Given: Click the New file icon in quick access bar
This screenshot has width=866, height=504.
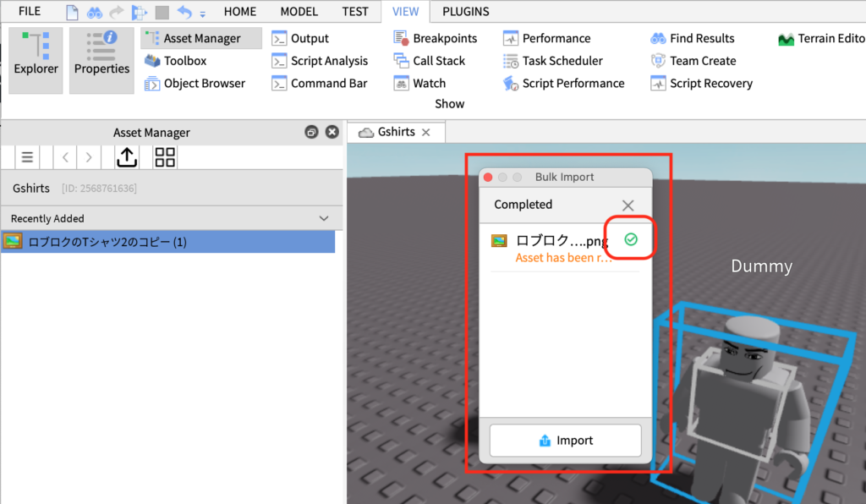Looking at the screenshot, I should coord(72,12).
